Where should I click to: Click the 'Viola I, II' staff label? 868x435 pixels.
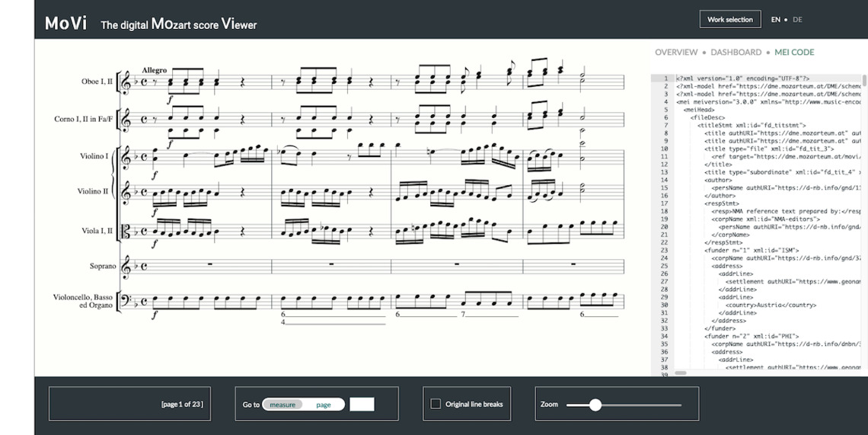tap(97, 231)
